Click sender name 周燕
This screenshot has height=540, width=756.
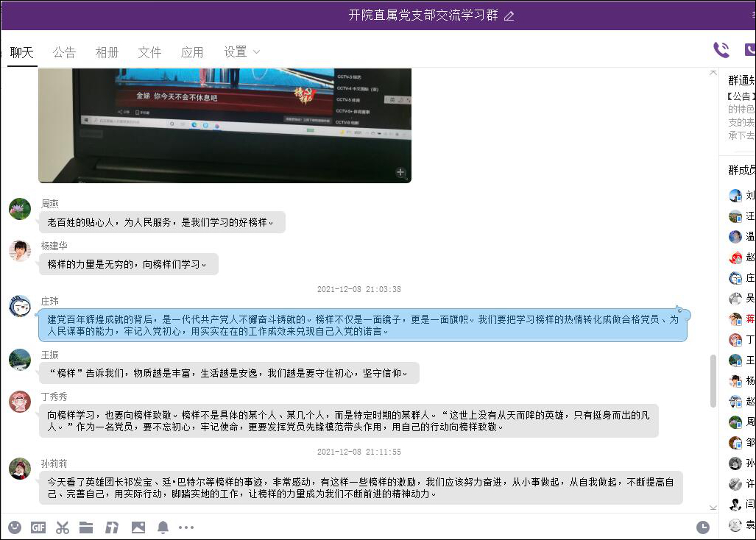[49, 205]
